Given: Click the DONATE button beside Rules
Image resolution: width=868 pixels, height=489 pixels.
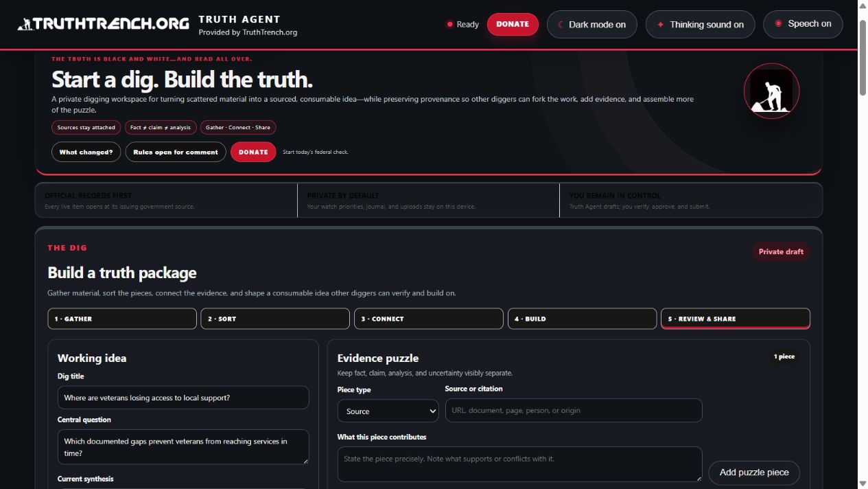Looking at the screenshot, I should pos(253,152).
